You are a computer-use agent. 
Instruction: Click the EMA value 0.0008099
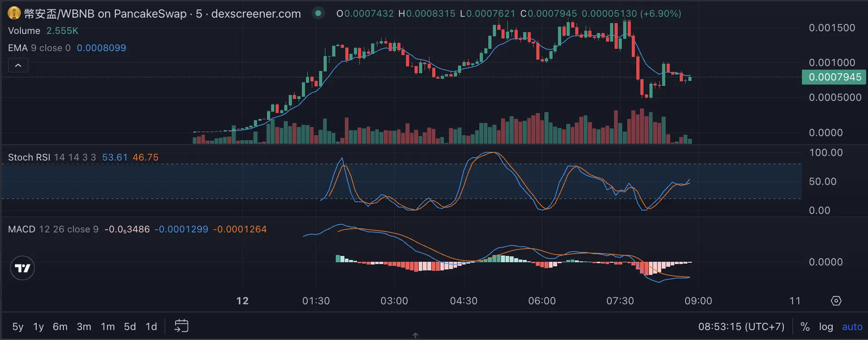[101, 48]
